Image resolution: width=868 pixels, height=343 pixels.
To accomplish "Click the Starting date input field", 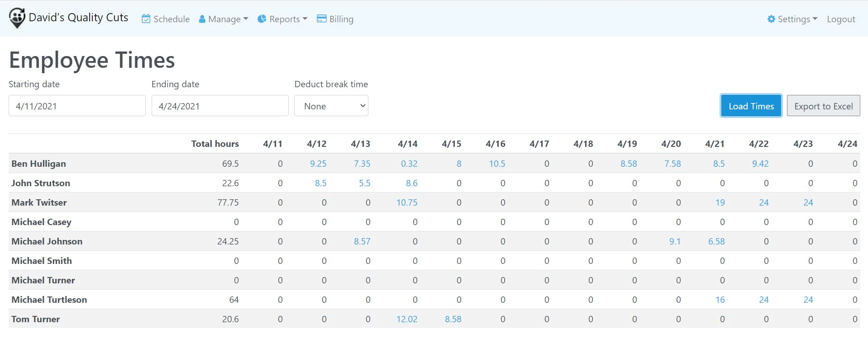I will pyautogui.click(x=77, y=106).
